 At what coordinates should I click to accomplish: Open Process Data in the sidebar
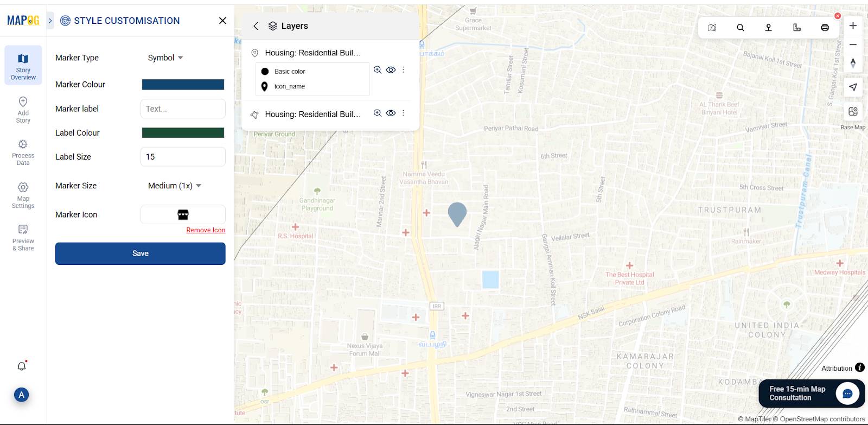pos(23,152)
